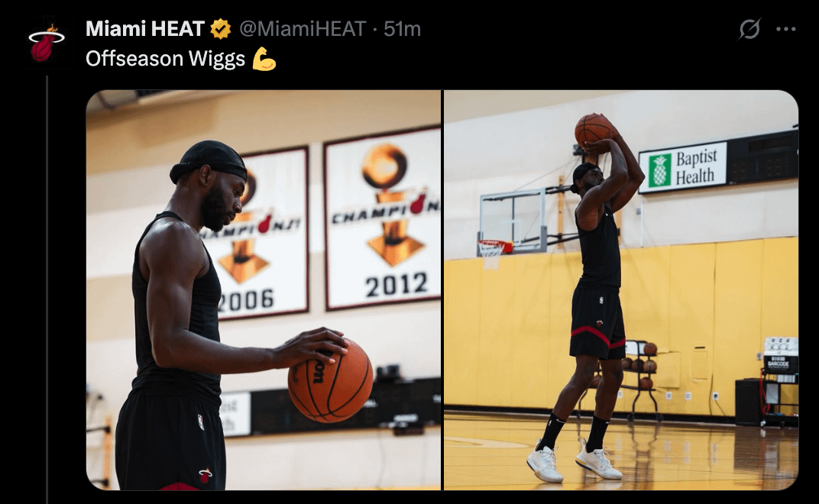Open the three-dot more options menu
This screenshot has height=504, width=819.
pos(785,29)
